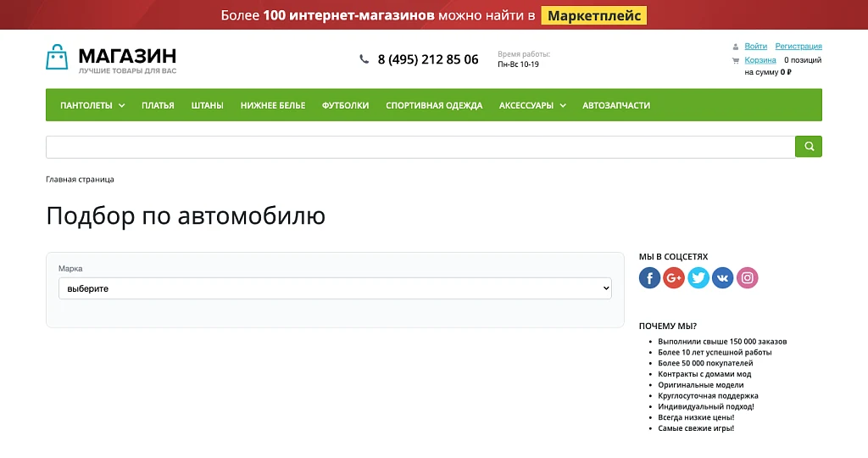Open the Марка 'выберите' dropdown

coord(335,288)
